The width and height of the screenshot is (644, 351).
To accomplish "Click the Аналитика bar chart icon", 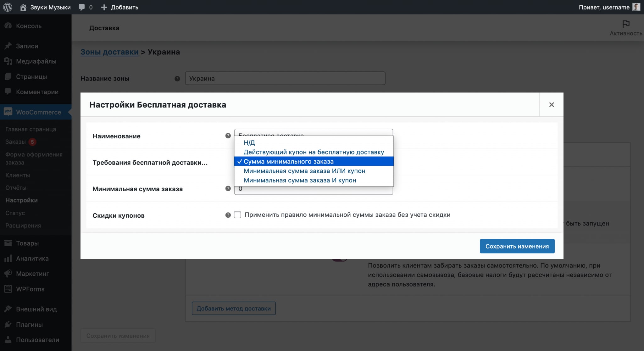I will click(x=8, y=259).
